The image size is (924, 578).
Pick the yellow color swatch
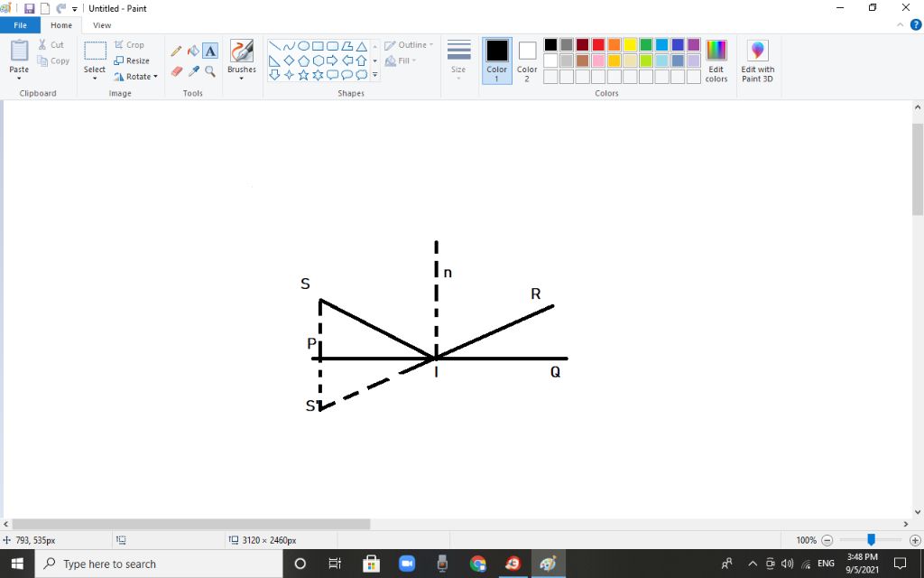(x=630, y=45)
